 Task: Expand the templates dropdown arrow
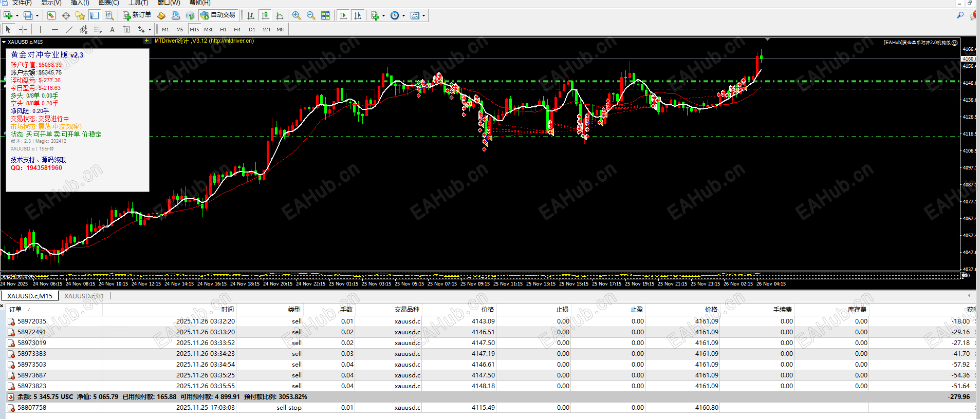[423, 15]
